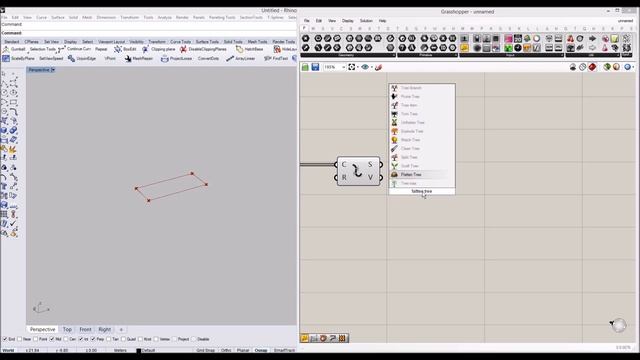640x360 pixels.
Task: Select Flatten Tree entry in component list
Action: coord(422,174)
